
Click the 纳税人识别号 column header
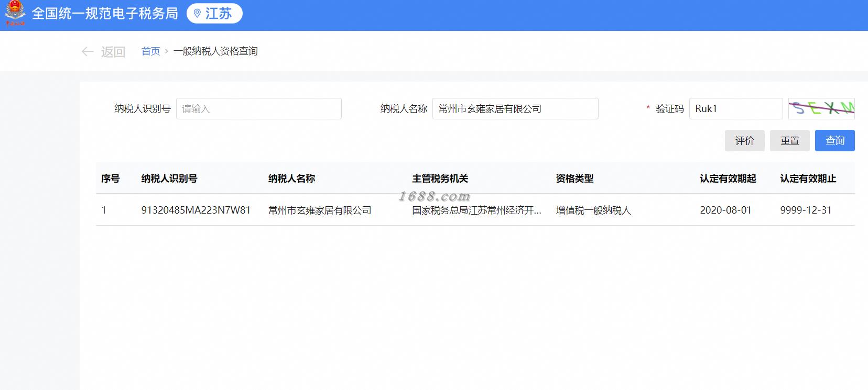pos(169,179)
